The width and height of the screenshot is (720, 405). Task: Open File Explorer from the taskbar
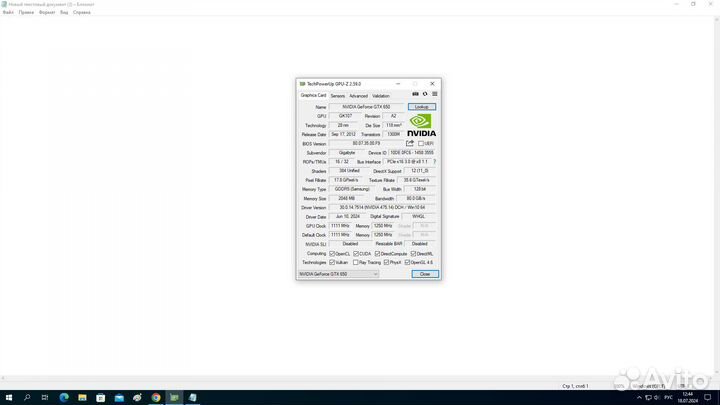pos(82,398)
